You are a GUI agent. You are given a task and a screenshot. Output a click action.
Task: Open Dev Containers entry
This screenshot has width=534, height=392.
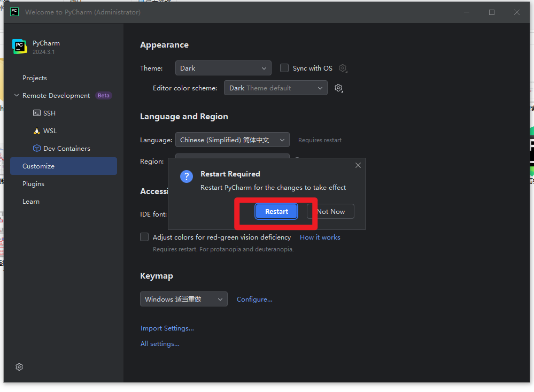click(61, 149)
